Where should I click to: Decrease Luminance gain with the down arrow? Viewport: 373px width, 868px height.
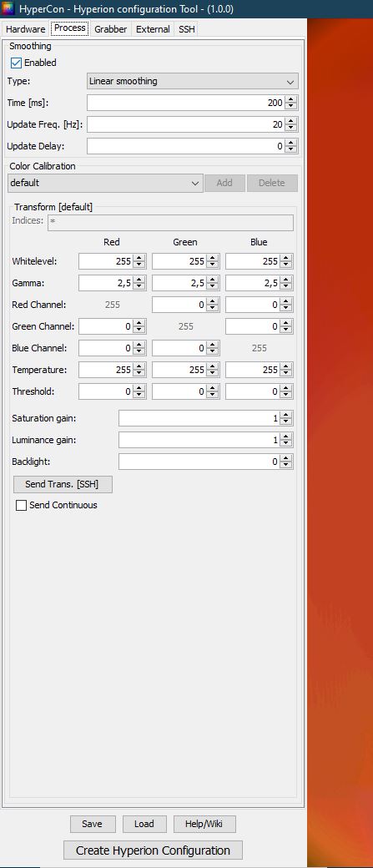(x=286, y=443)
